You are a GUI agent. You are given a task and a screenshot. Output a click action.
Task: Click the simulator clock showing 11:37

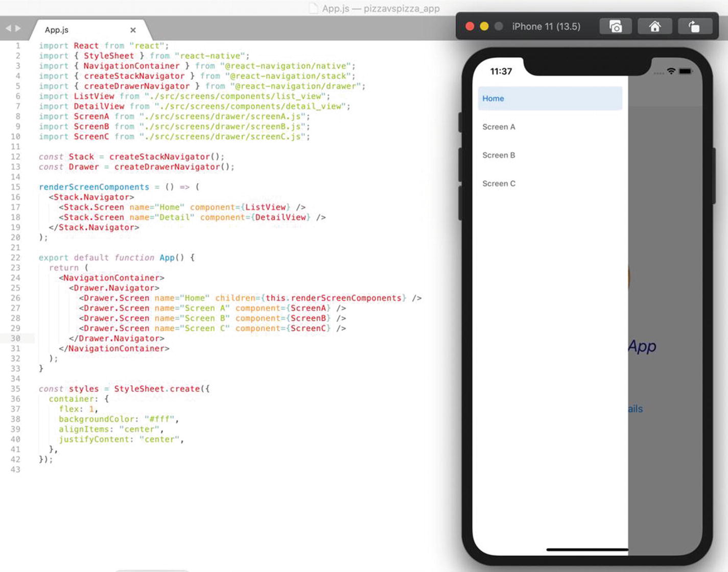(x=501, y=71)
